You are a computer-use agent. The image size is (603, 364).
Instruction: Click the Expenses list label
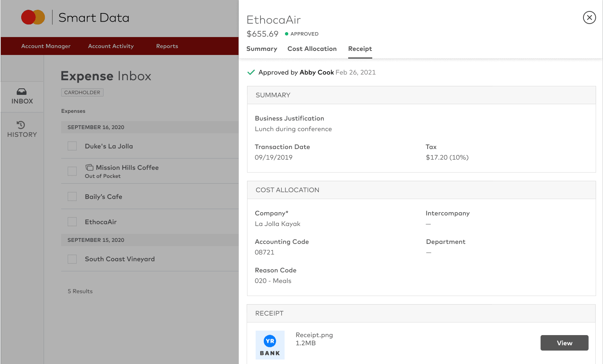click(x=73, y=111)
